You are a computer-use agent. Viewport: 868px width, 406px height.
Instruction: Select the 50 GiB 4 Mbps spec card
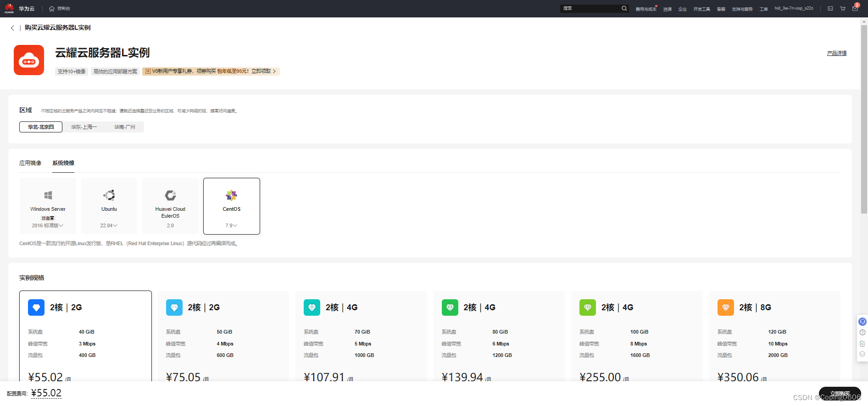click(x=223, y=337)
